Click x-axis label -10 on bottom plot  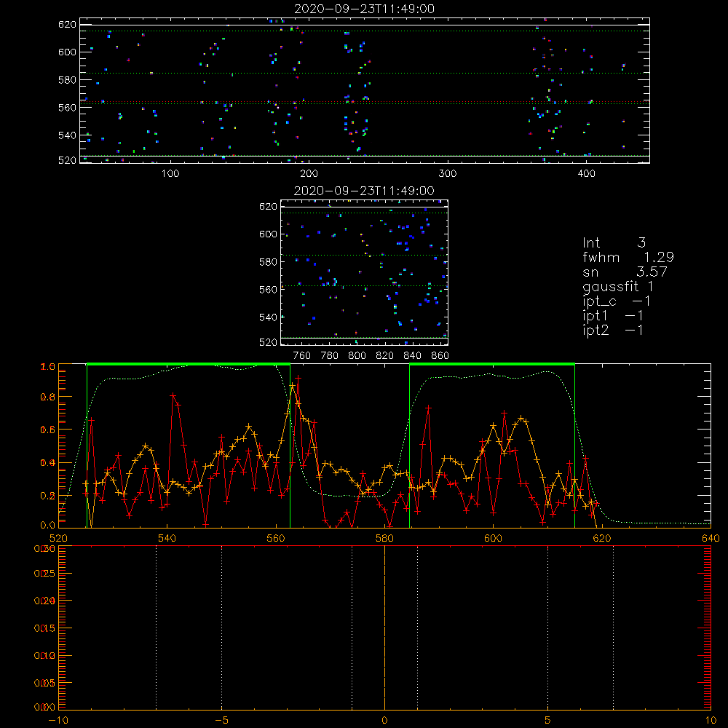[58, 721]
